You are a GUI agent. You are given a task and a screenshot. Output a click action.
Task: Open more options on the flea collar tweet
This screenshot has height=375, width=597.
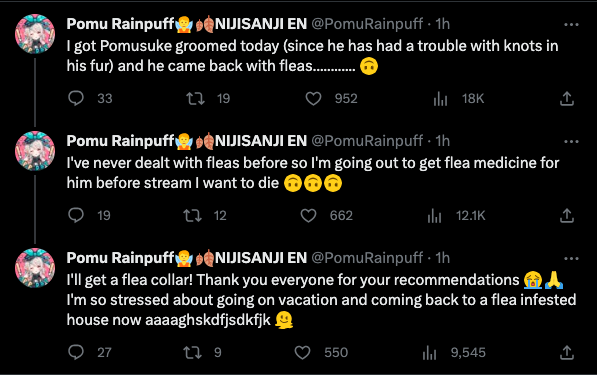point(571,259)
